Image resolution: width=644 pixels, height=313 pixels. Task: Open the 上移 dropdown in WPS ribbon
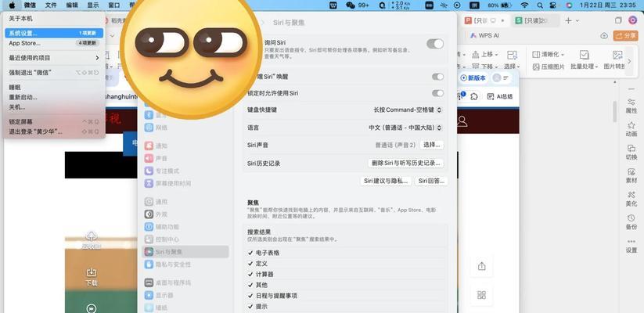pos(485,54)
